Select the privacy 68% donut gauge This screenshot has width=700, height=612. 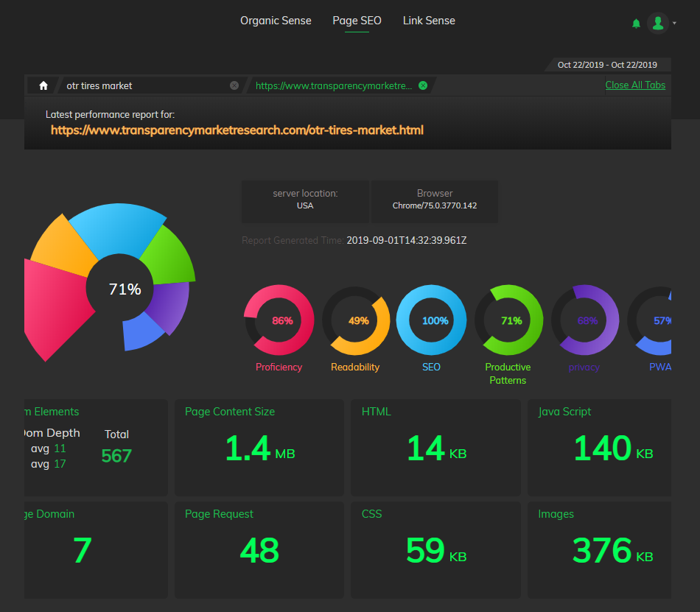tap(584, 320)
